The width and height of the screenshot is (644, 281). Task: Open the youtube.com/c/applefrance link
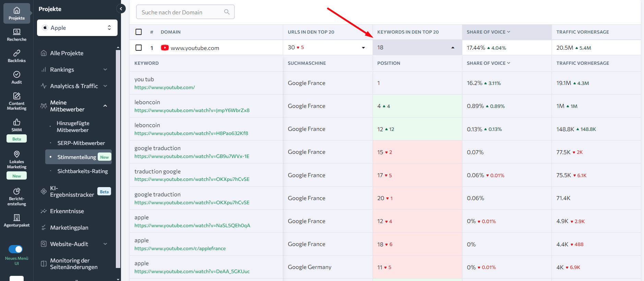pyautogui.click(x=180, y=248)
